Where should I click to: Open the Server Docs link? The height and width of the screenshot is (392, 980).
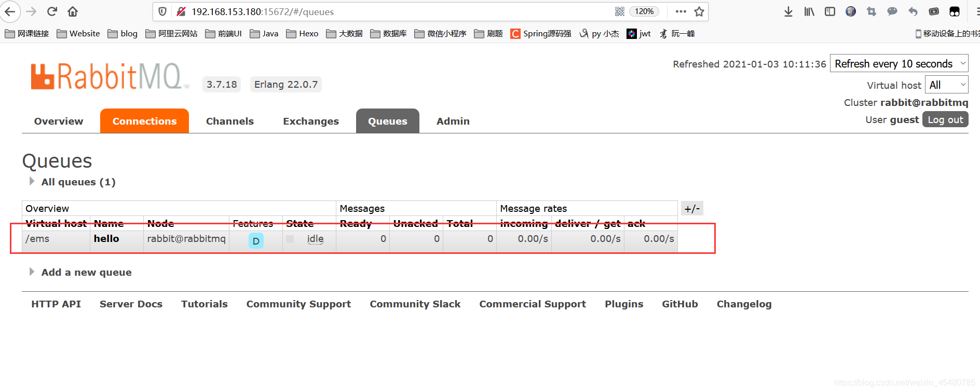click(131, 304)
